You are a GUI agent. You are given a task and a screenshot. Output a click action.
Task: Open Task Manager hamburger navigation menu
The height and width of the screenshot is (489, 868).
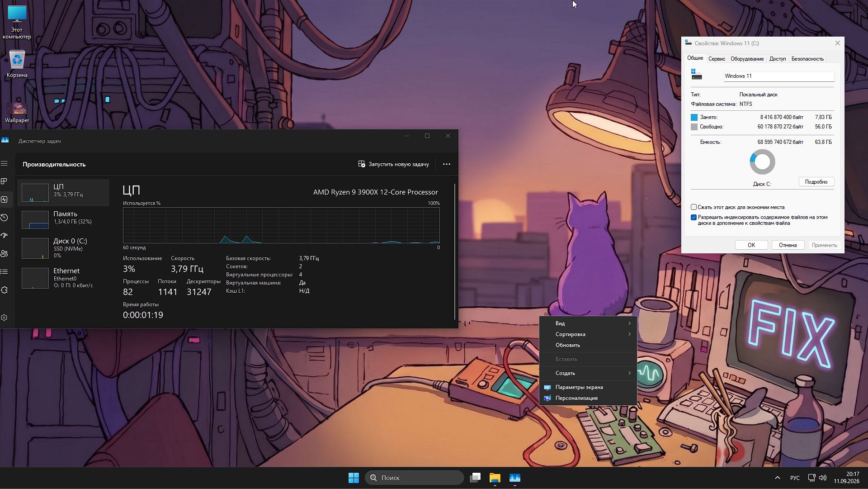pyautogui.click(x=5, y=163)
